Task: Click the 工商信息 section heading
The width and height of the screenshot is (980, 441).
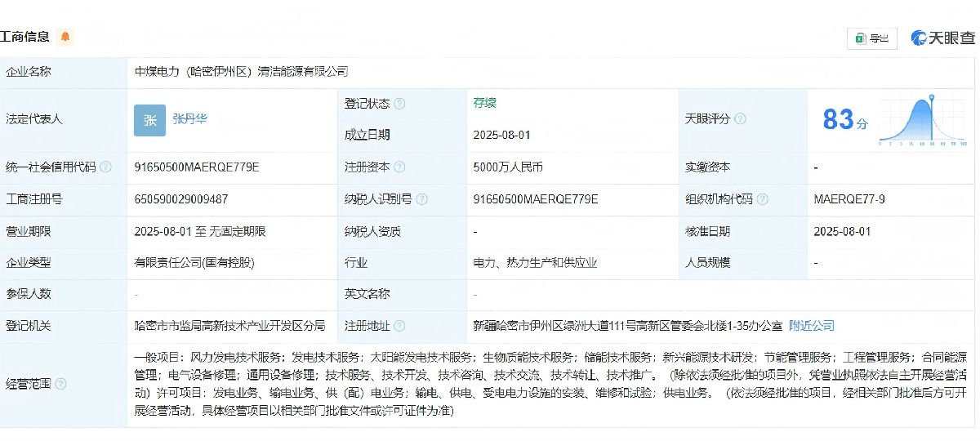Action: [25, 37]
